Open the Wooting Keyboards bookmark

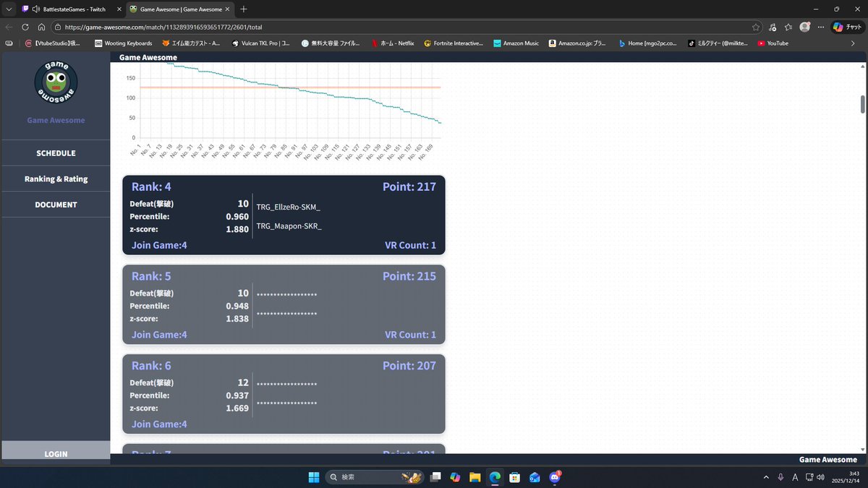click(123, 43)
